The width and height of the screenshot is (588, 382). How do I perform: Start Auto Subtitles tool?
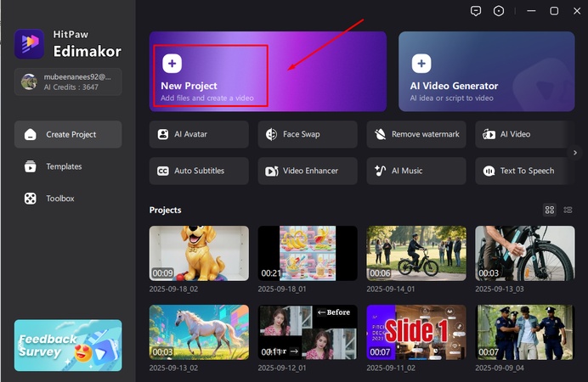tap(199, 171)
